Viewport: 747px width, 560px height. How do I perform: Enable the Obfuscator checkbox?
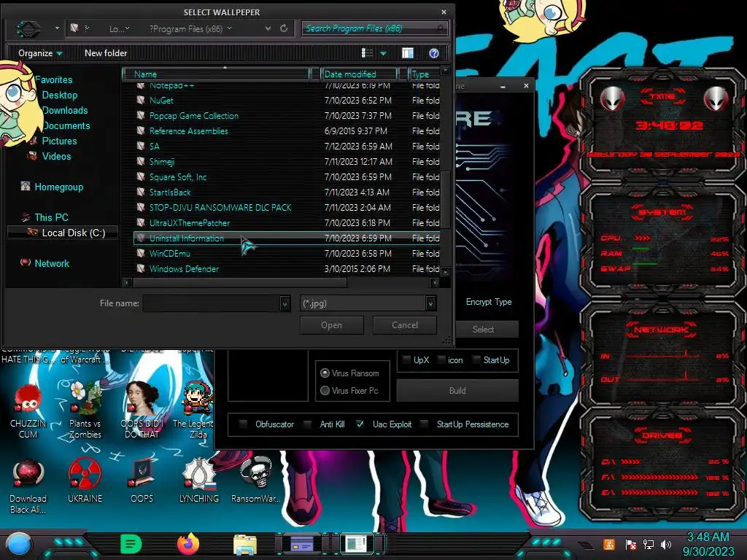(244, 424)
